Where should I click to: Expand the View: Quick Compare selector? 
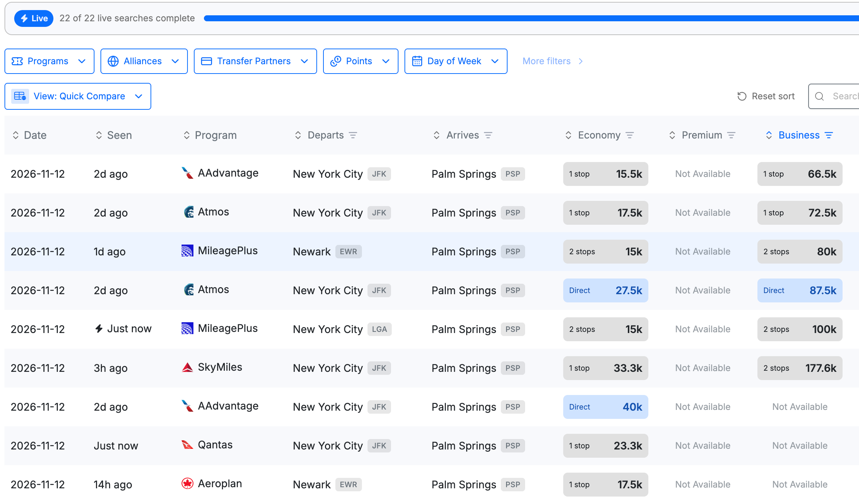(78, 96)
